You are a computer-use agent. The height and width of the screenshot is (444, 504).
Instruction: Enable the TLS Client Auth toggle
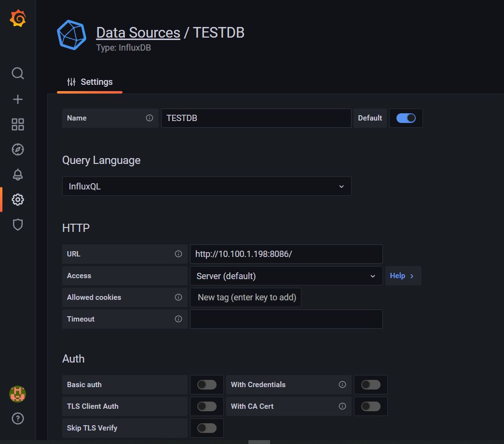tap(207, 406)
